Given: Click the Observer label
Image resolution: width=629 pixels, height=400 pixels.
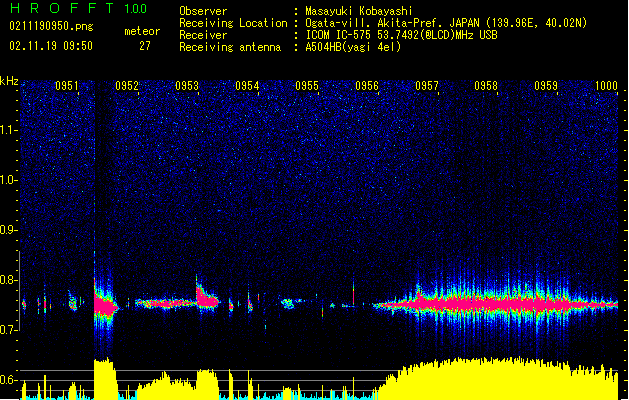Looking at the screenshot, I should [203, 11].
